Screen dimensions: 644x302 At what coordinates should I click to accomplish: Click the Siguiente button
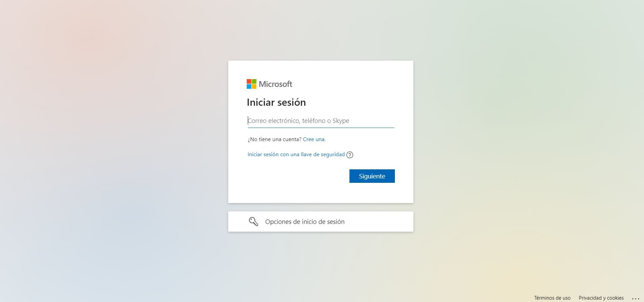click(x=372, y=176)
